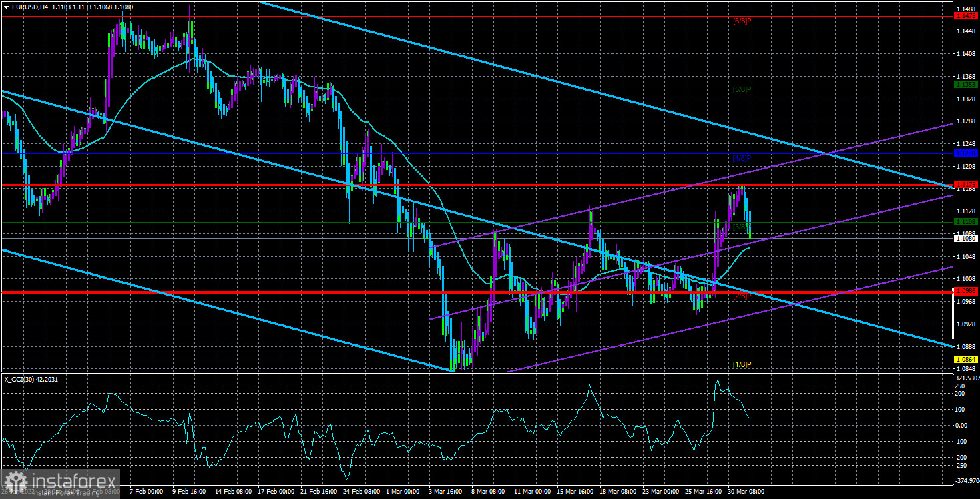Click the green 1.1353 price label

pos(966,85)
